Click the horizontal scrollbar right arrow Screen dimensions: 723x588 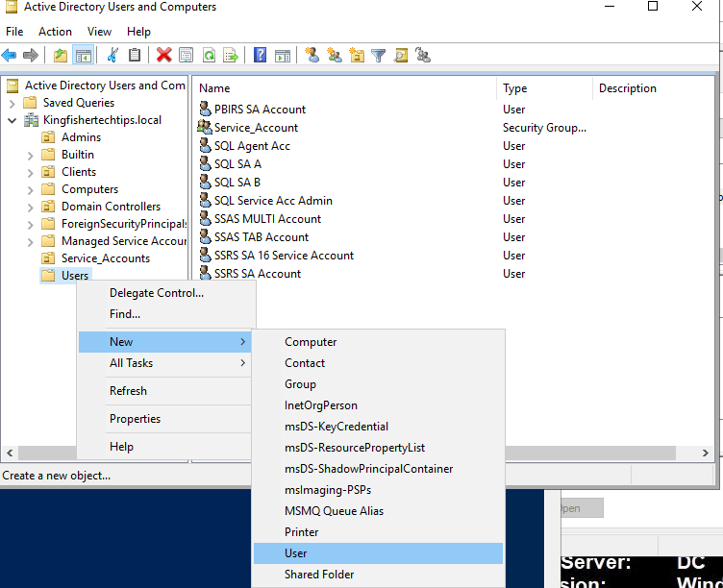point(705,453)
